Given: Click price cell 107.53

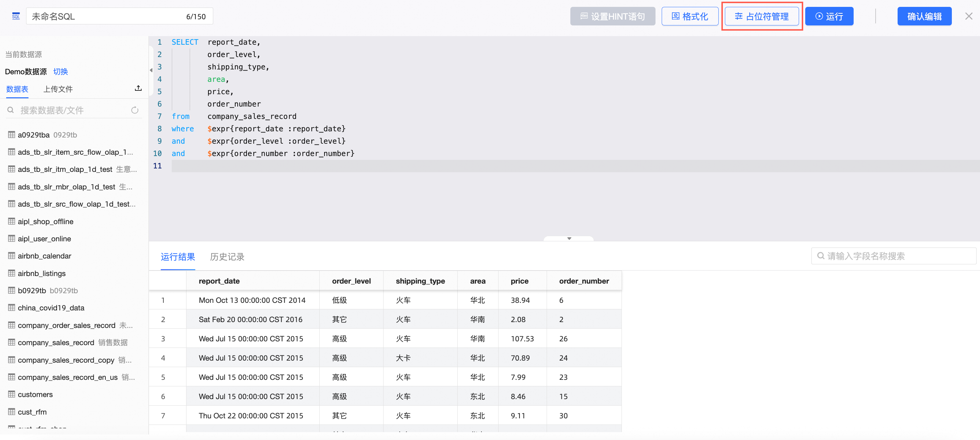Looking at the screenshot, I should click(x=522, y=339).
